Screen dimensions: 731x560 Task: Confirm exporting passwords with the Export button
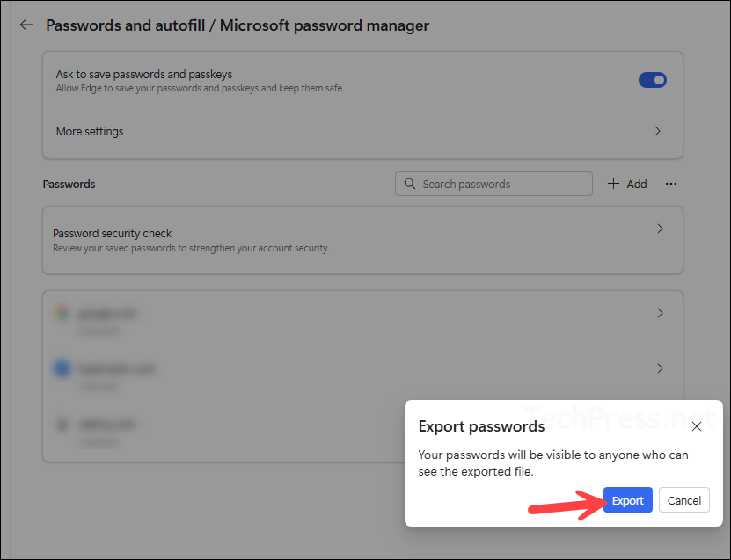(x=627, y=499)
